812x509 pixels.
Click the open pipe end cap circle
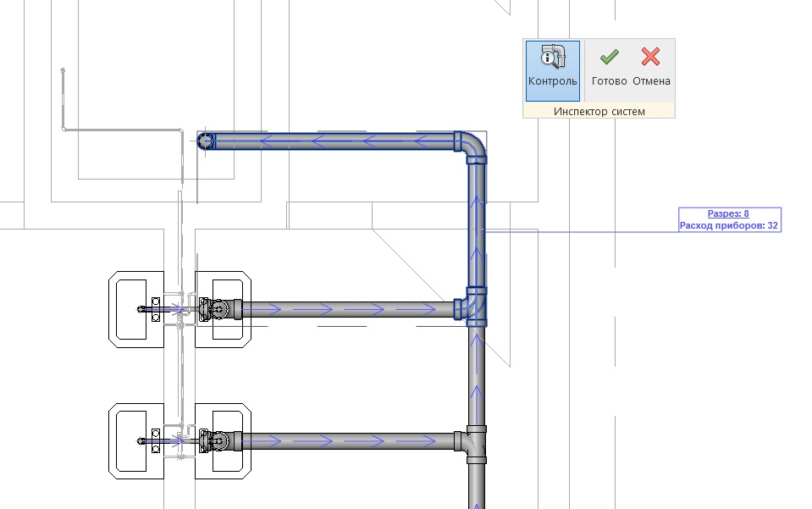click(x=206, y=141)
